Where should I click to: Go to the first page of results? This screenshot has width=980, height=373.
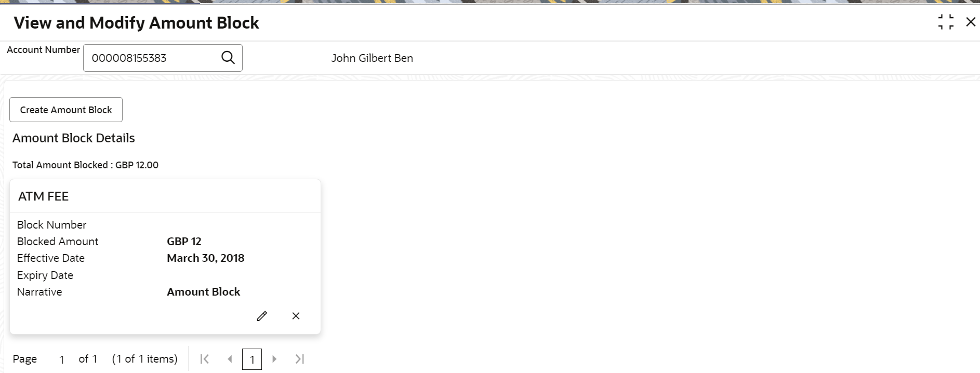[205, 359]
